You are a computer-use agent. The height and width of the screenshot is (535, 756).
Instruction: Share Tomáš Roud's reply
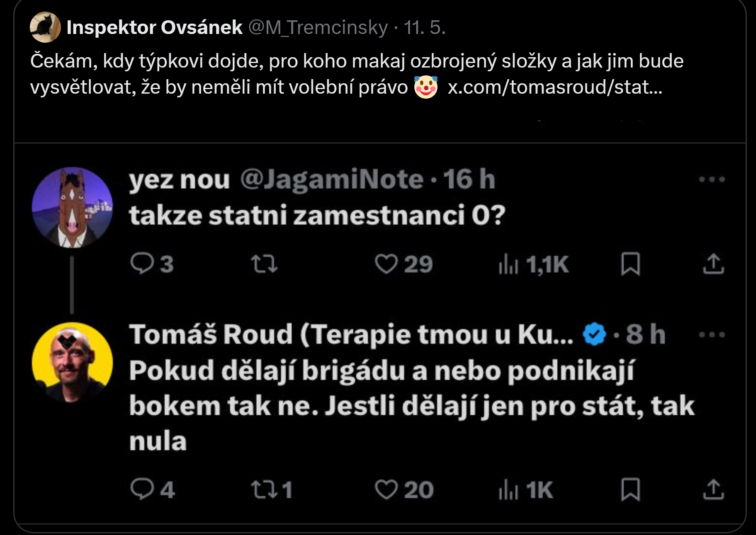pyautogui.click(x=713, y=489)
